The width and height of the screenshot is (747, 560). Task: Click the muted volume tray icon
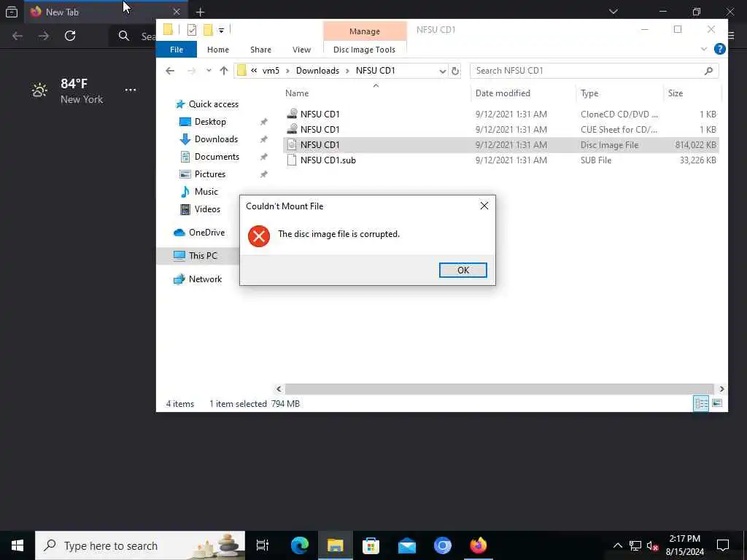pyautogui.click(x=651, y=545)
